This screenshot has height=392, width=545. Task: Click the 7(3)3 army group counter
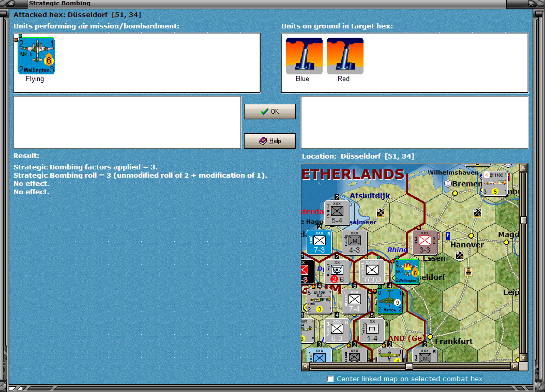pos(372,272)
